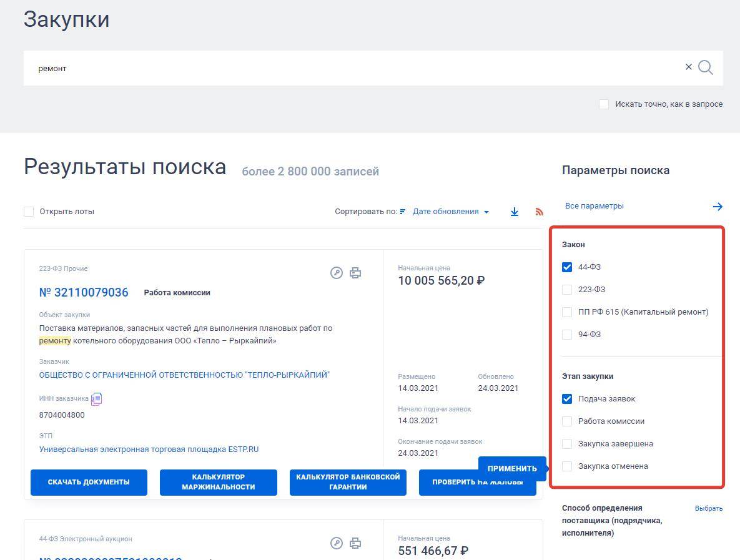Clear the search query with X icon
The image size is (740, 560).
pos(689,67)
